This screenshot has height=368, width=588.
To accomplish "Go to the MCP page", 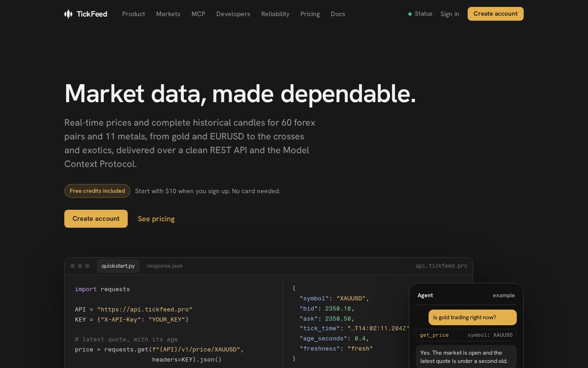I will [x=198, y=14].
